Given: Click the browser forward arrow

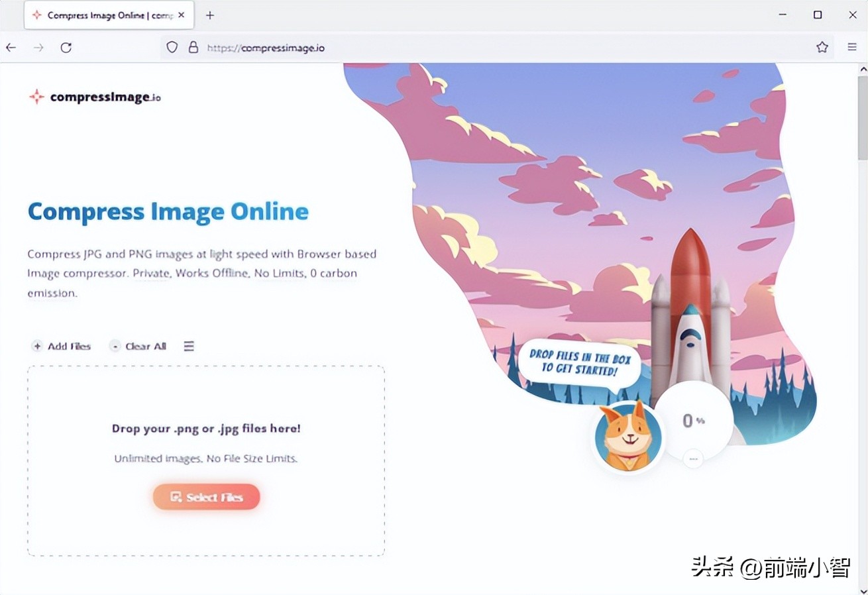Looking at the screenshot, I should [x=38, y=48].
